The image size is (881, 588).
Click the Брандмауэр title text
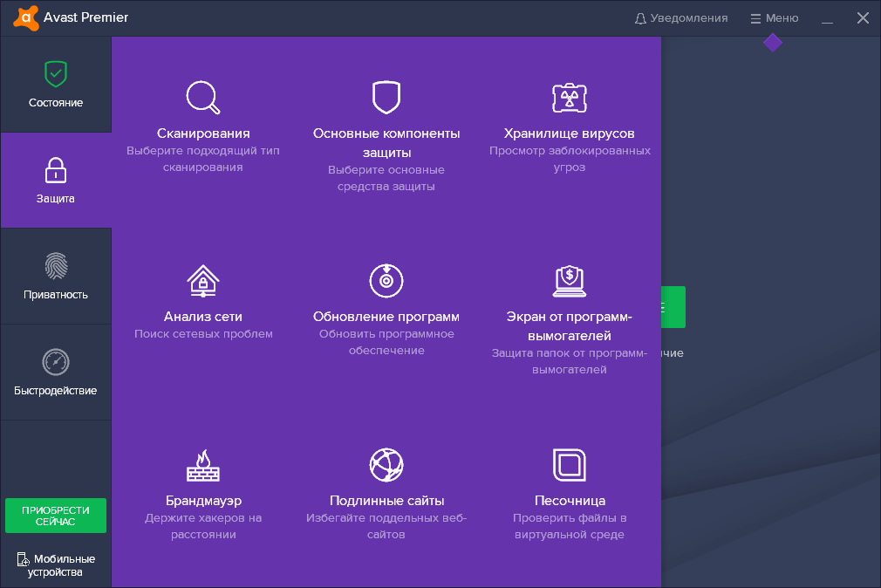tap(203, 501)
